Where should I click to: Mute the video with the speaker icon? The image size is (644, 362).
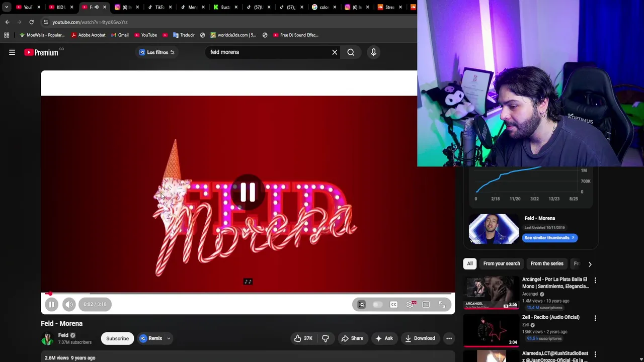click(x=69, y=304)
